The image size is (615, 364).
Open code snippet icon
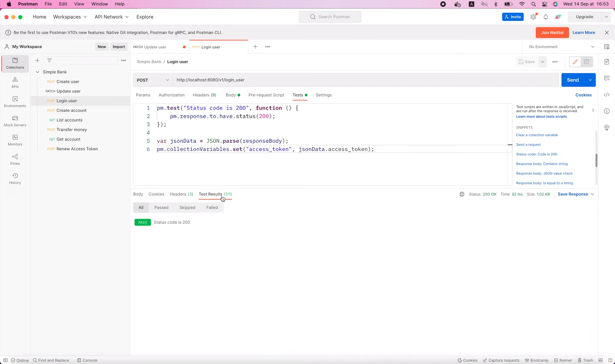[x=607, y=95]
